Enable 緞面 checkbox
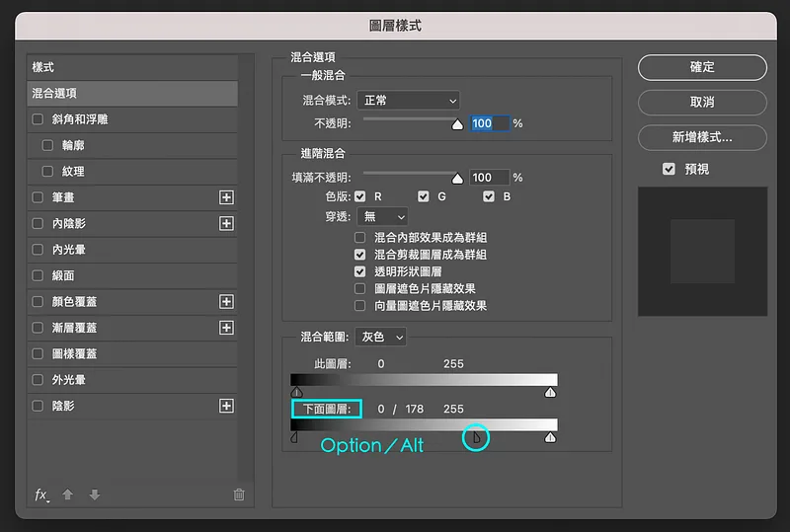 tap(38, 275)
